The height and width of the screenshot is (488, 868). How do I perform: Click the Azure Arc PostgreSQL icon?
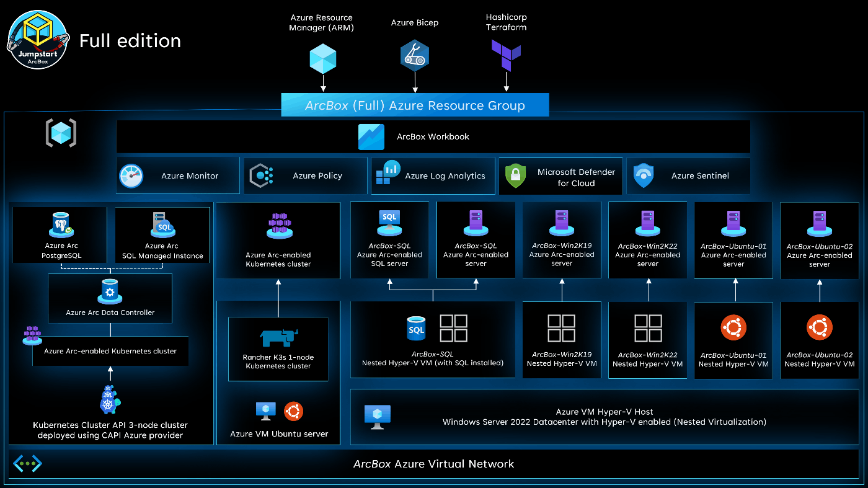[62, 224]
